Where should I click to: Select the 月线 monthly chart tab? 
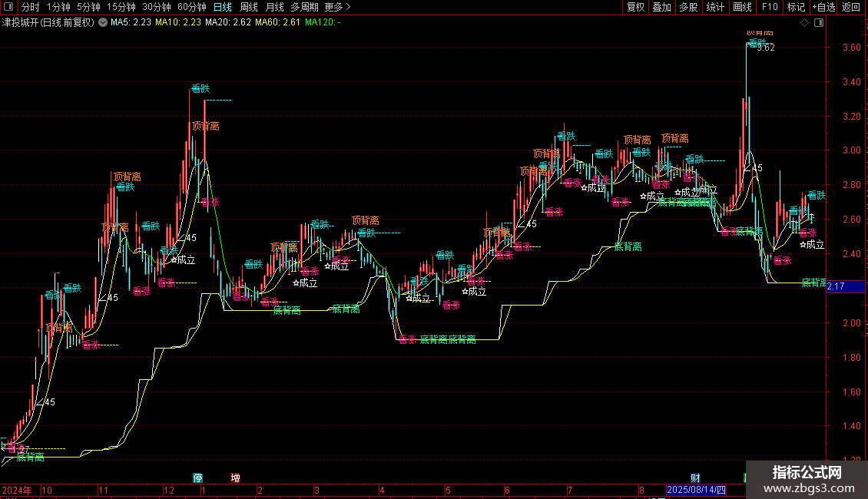pyautogui.click(x=274, y=7)
